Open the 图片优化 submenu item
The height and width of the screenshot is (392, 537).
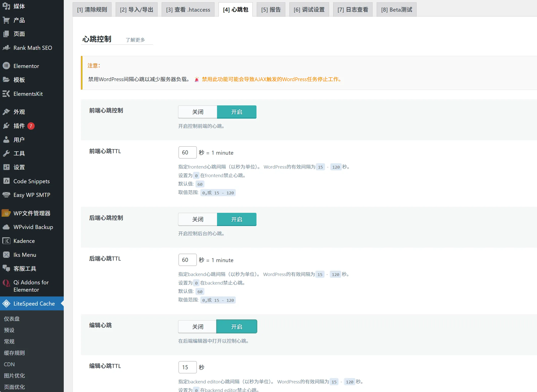coord(14,376)
